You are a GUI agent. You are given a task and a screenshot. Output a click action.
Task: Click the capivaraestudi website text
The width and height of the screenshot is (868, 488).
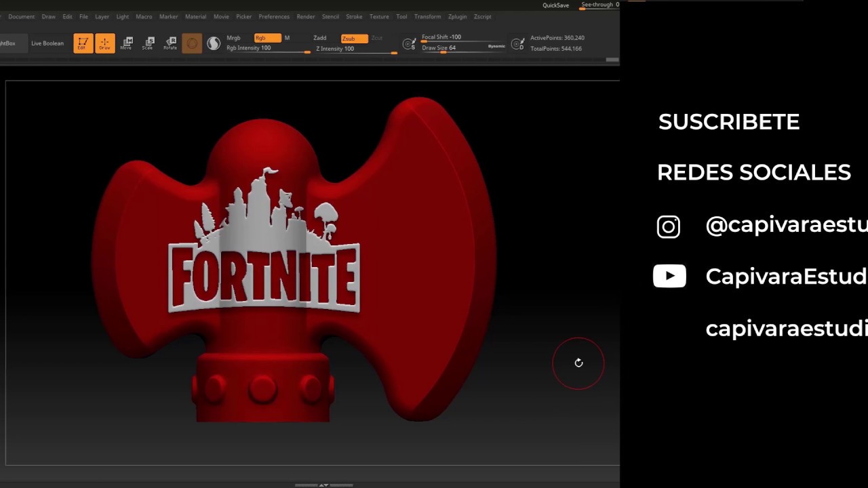(x=787, y=329)
